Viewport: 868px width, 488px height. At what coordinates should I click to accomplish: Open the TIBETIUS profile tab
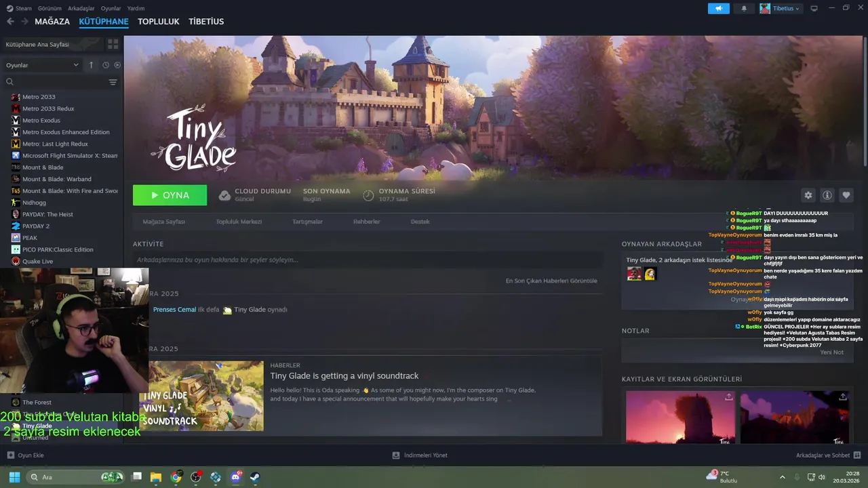tap(206, 22)
